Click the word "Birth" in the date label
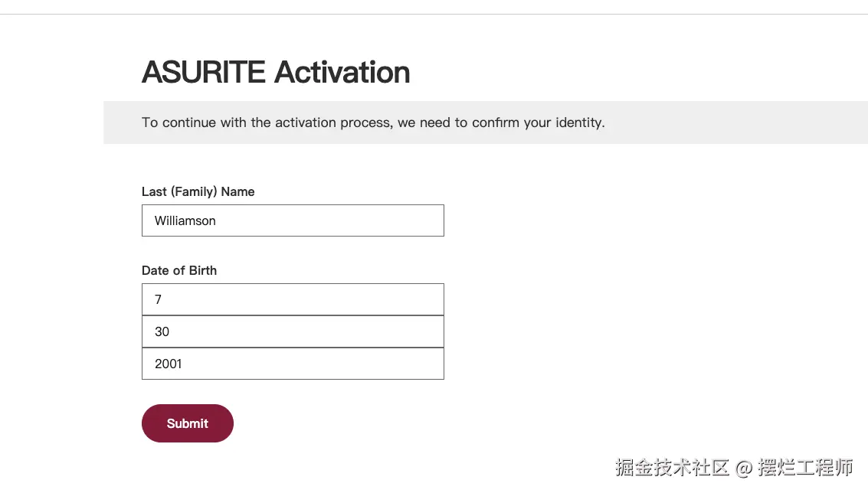Screen dimensions: 868x493 203,270
